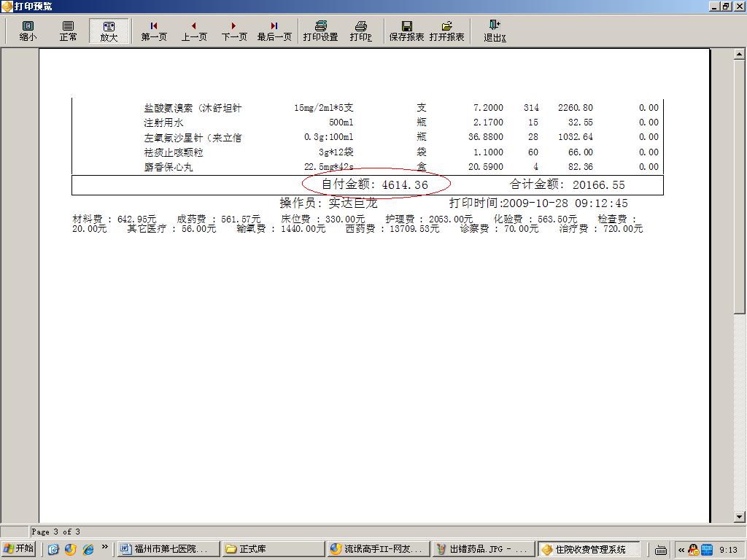Go to previous page with 上一页

(194, 31)
